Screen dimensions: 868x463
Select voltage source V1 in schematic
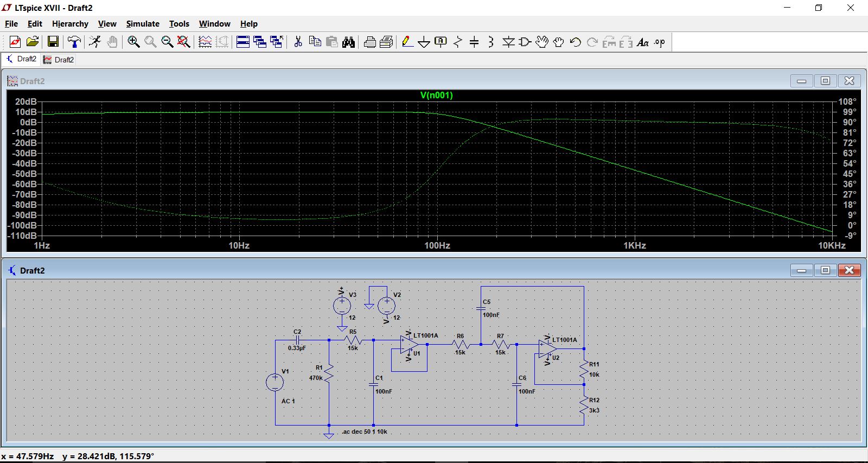(275, 383)
